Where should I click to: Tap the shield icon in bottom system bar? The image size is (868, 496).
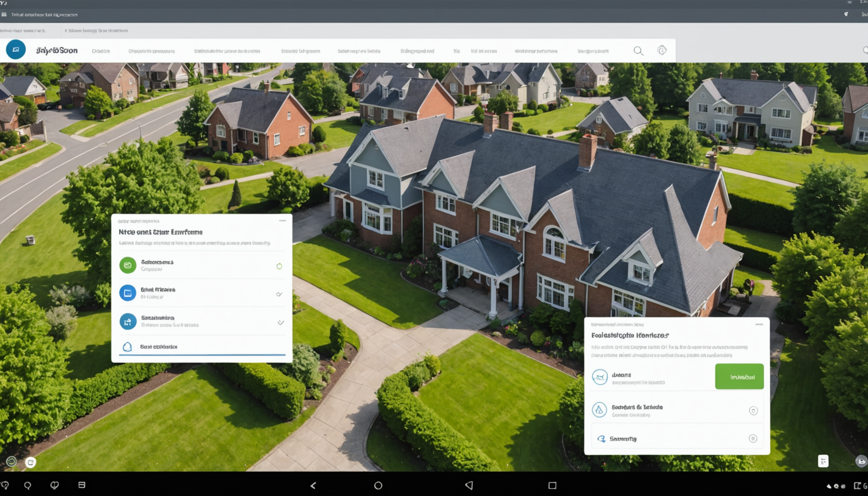click(x=55, y=485)
